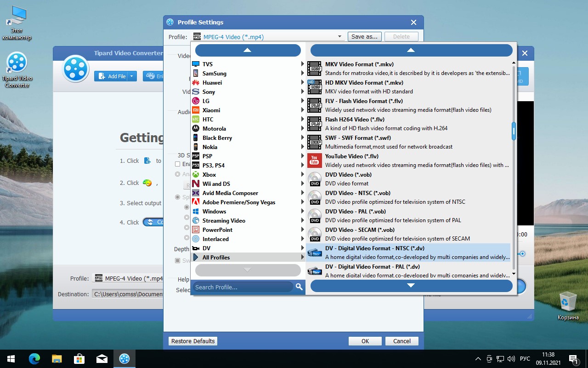Choose DVD Video - SECAM entry
588x368 pixels.
click(408, 234)
